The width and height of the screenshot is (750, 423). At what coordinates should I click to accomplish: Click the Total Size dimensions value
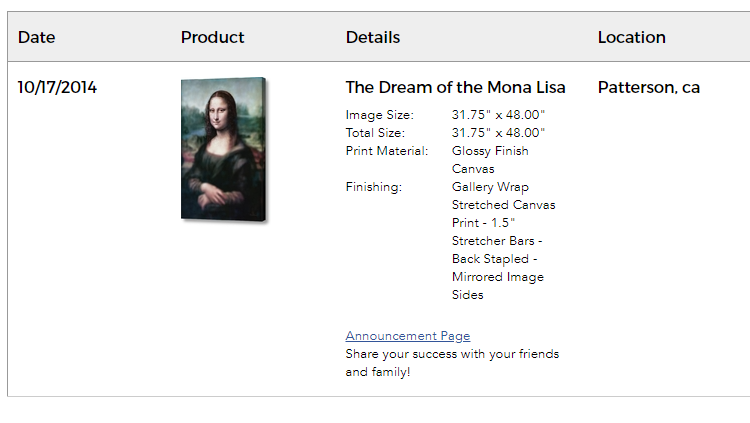coord(498,133)
